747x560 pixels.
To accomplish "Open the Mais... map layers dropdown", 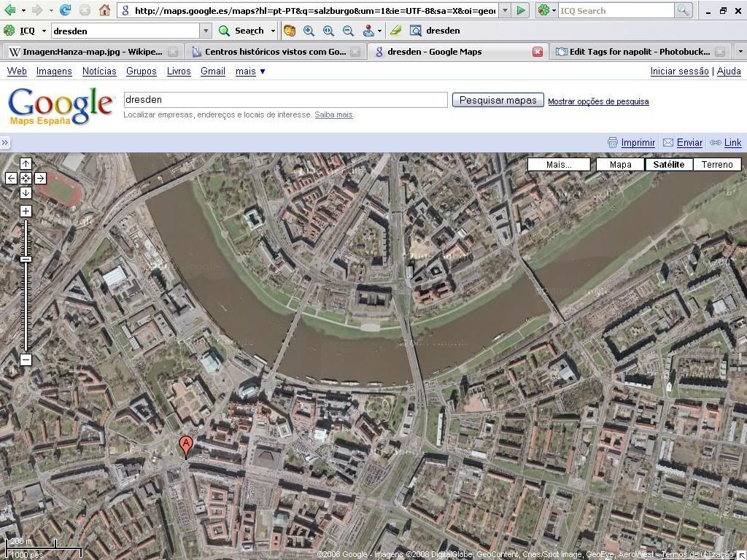I will [559, 164].
